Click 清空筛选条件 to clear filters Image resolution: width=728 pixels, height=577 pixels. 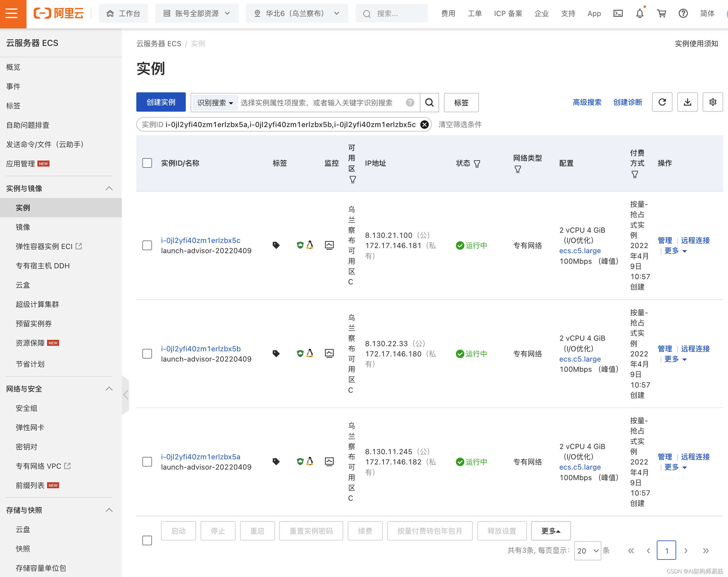coord(460,125)
